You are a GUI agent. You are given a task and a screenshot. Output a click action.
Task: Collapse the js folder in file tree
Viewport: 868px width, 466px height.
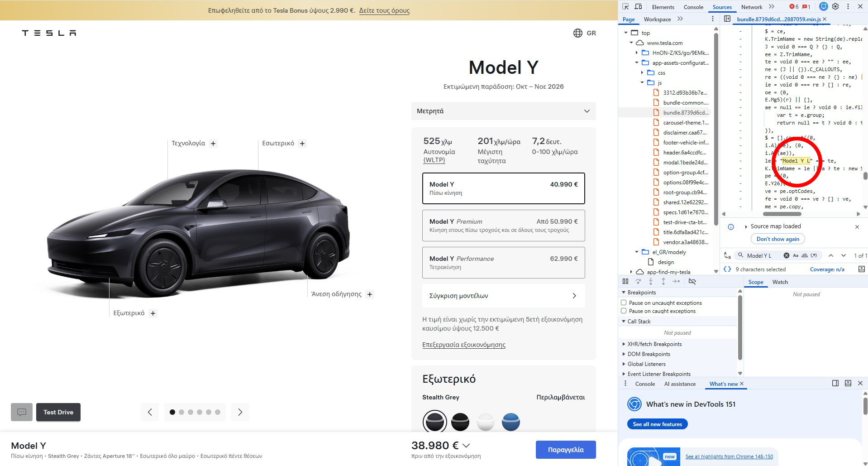point(642,82)
